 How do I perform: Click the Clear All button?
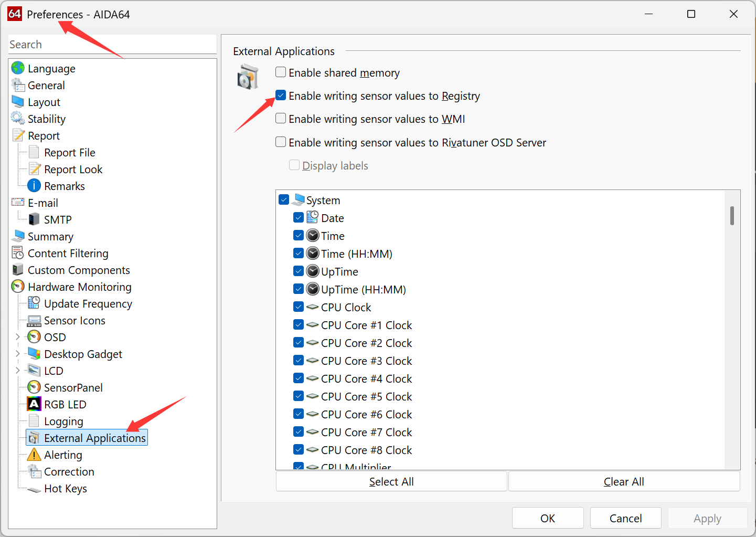[624, 481]
